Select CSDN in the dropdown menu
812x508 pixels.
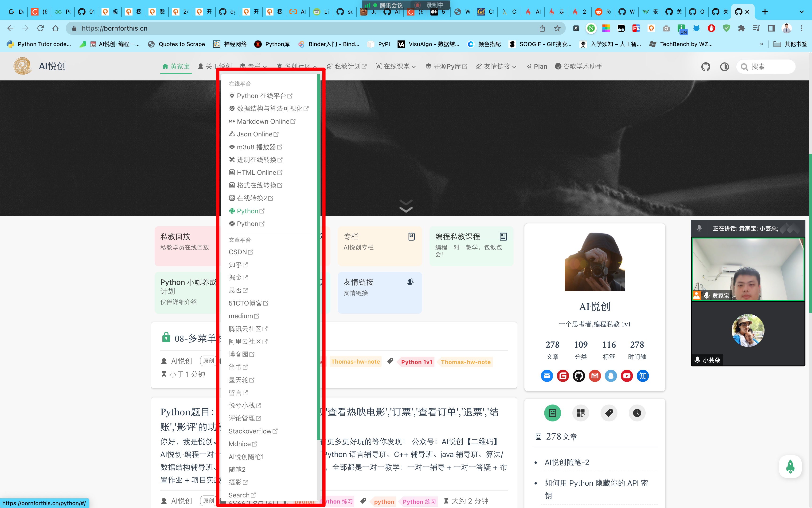click(241, 252)
